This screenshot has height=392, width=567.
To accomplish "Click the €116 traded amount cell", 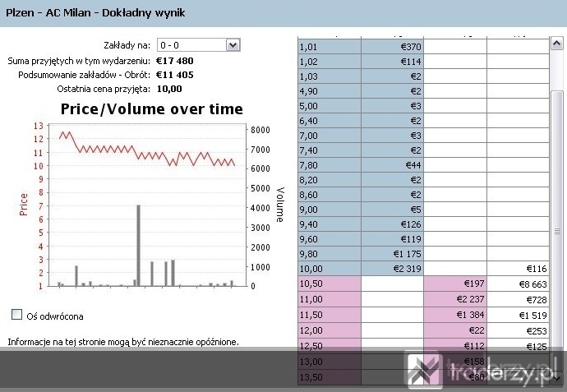I will tap(519, 269).
